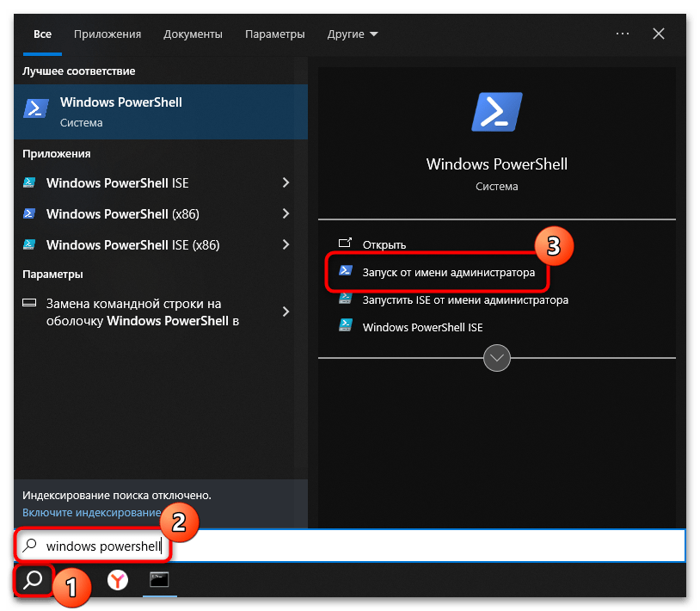Select 'Windows PowerShell ISE' in the actions list
This screenshot has height=611, width=700.
(x=423, y=327)
